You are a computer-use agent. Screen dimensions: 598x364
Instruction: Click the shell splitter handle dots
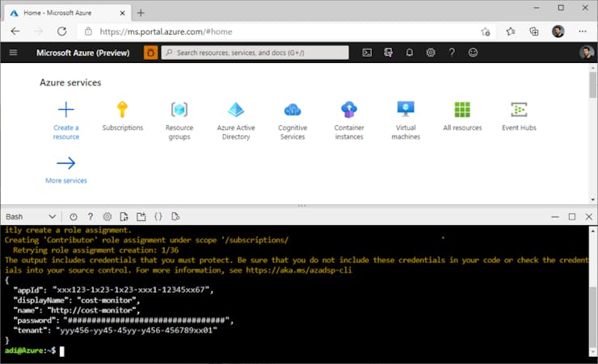[301, 206]
